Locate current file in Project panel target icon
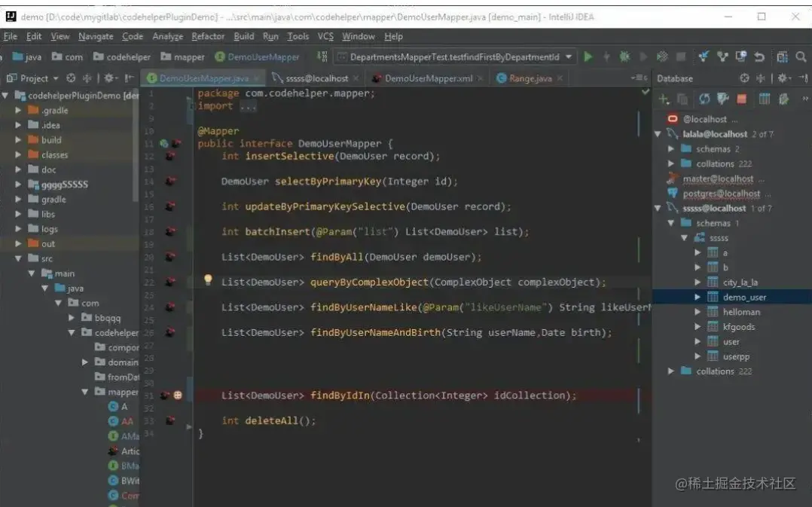The width and height of the screenshot is (812, 507). 71,78
